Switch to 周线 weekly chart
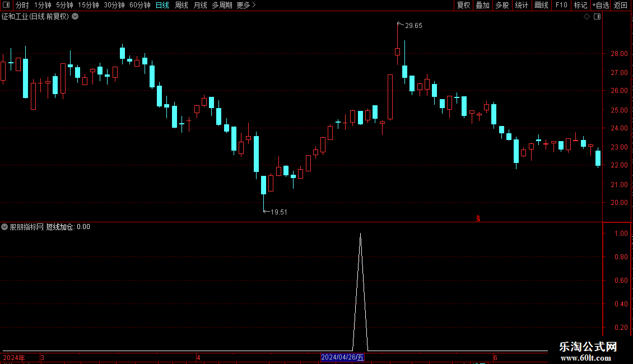Image resolution: width=633 pixels, height=364 pixels. tap(181, 5)
